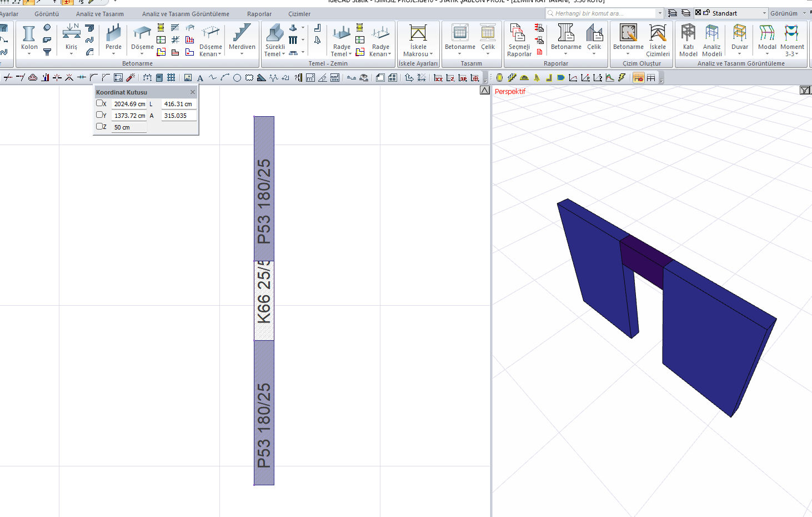Screen dimensions: 812x517
Task: Open the Duvar view dropdown
Action: [x=739, y=54]
